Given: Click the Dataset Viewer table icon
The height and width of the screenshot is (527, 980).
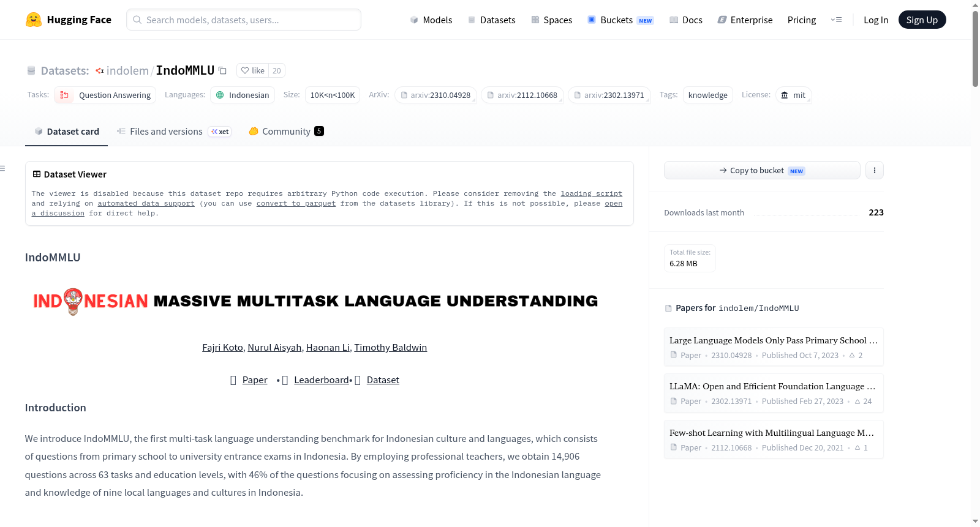Looking at the screenshot, I should [x=37, y=174].
